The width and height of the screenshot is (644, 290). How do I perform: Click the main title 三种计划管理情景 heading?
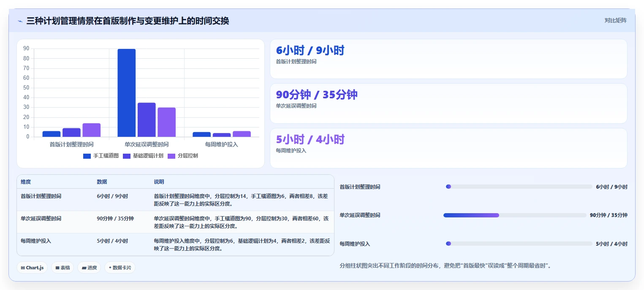coord(128,21)
